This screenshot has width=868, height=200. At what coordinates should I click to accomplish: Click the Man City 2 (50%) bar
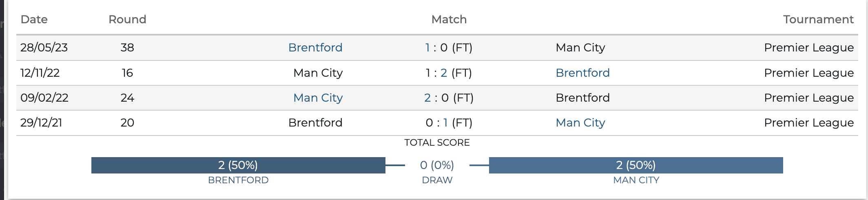click(x=636, y=165)
